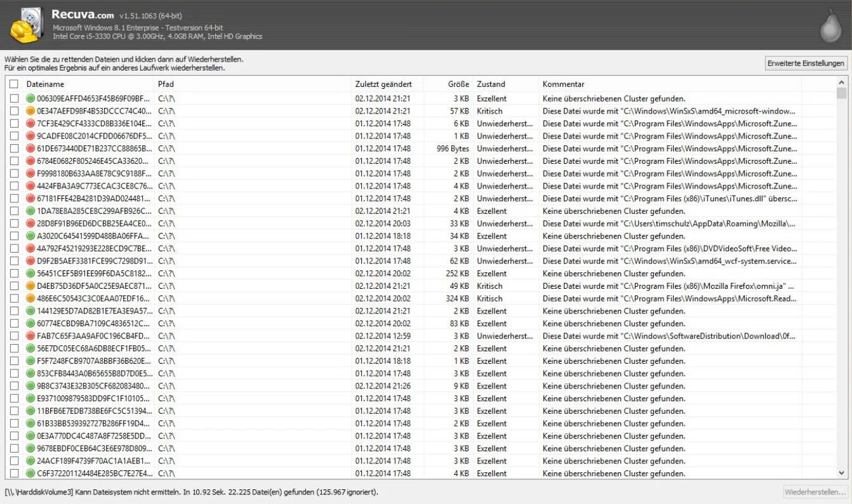Click green status dot of file 144129E5D7AD82B1E7EA3E9A57
Viewport: 852px width, 504px height.
(x=30, y=311)
